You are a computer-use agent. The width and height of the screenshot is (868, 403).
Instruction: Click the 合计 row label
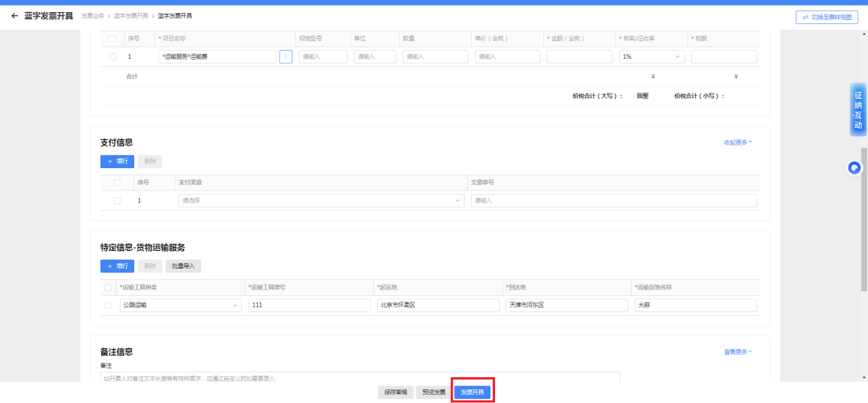pos(132,76)
